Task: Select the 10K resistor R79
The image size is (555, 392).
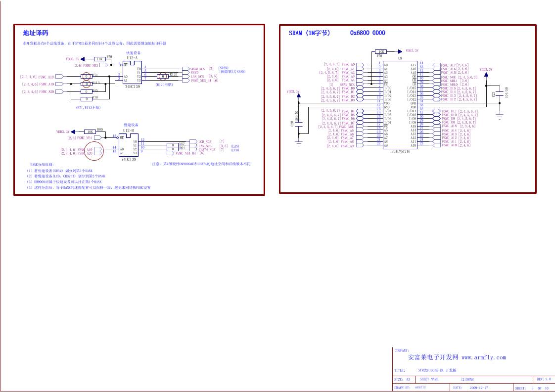Action: 99,59
